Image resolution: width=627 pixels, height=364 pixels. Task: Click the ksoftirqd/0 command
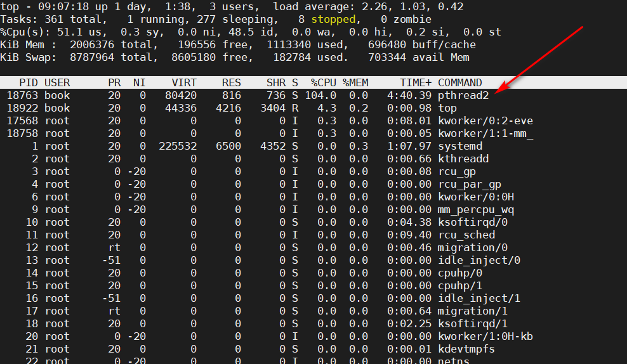[473, 222]
